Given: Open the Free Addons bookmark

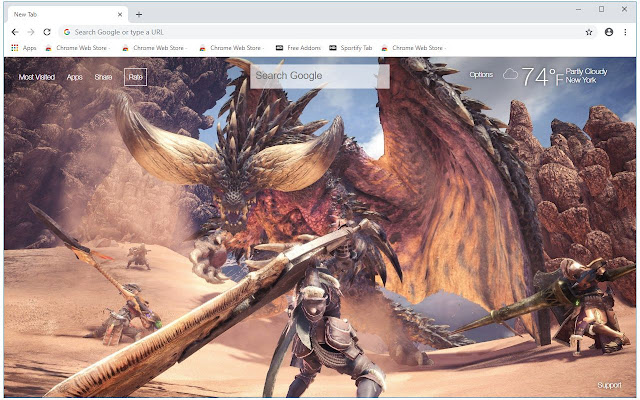Looking at the screenshot, I should coord(298,48).
